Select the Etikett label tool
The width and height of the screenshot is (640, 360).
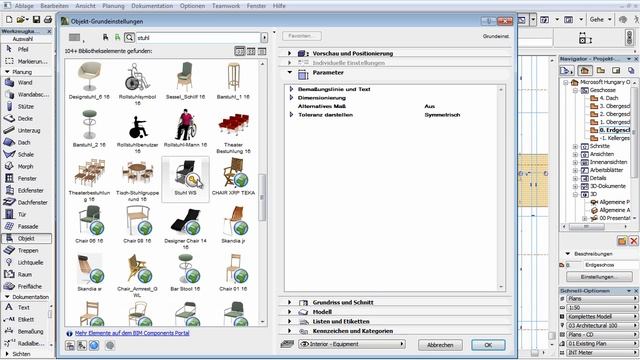(x=26, y=320)
